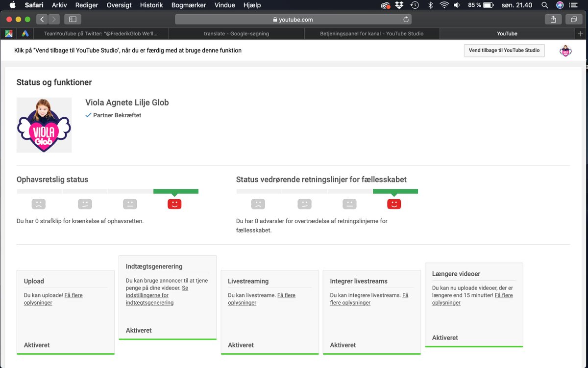
Task: Open Safari share menu
Action: tap(553, 20)
